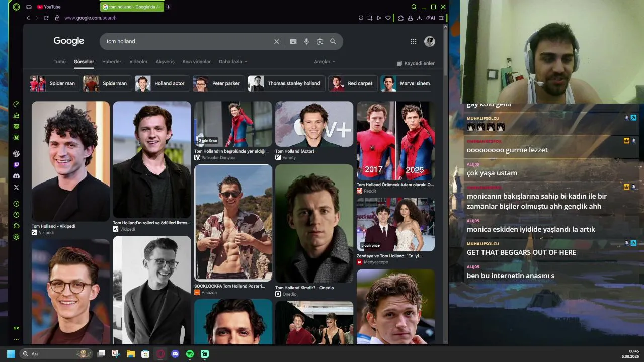
Task: Expand the Daha fazla dropdown
Action: tap(233, 62)
